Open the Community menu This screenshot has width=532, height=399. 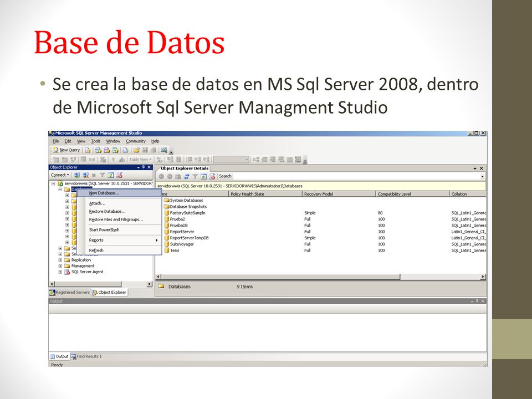136,141
